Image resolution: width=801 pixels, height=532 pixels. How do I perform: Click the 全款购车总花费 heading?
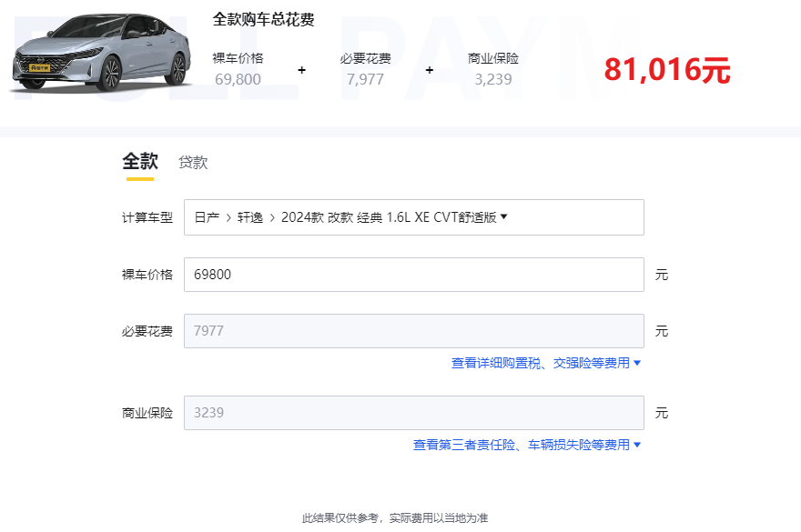click(263, 19)
